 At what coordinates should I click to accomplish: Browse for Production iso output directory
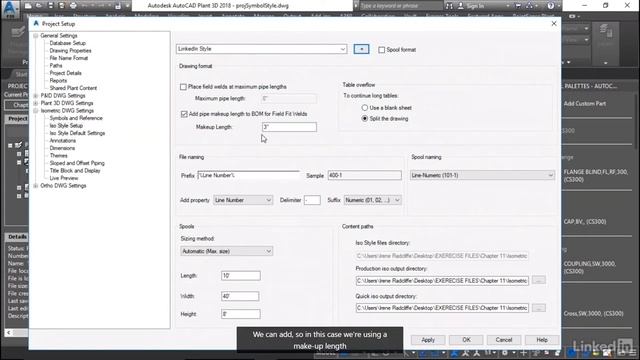[539, 280]
